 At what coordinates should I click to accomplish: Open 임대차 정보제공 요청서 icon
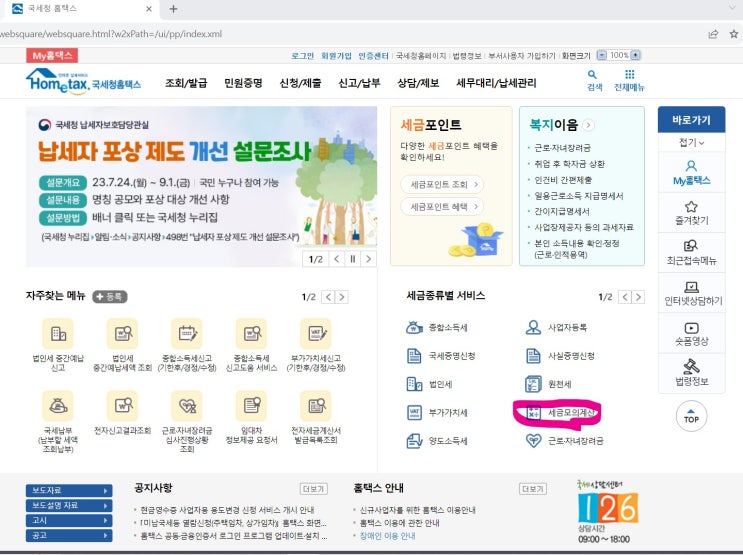252,406
